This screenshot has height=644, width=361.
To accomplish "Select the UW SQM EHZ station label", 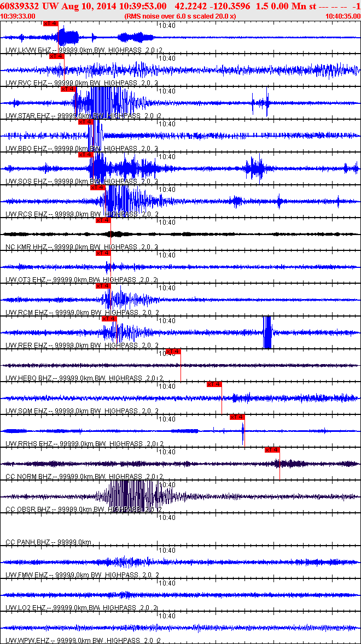I will point(26,411).
